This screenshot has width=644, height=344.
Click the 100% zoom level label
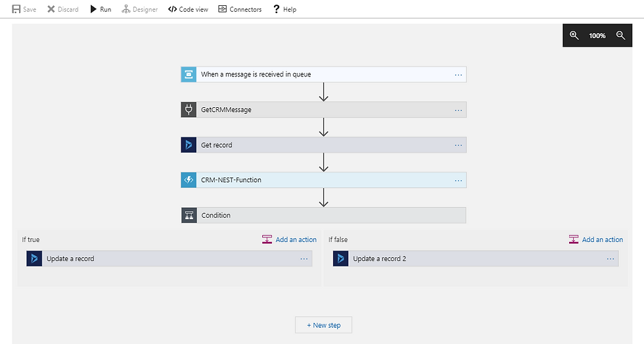[x=597, y=36]
